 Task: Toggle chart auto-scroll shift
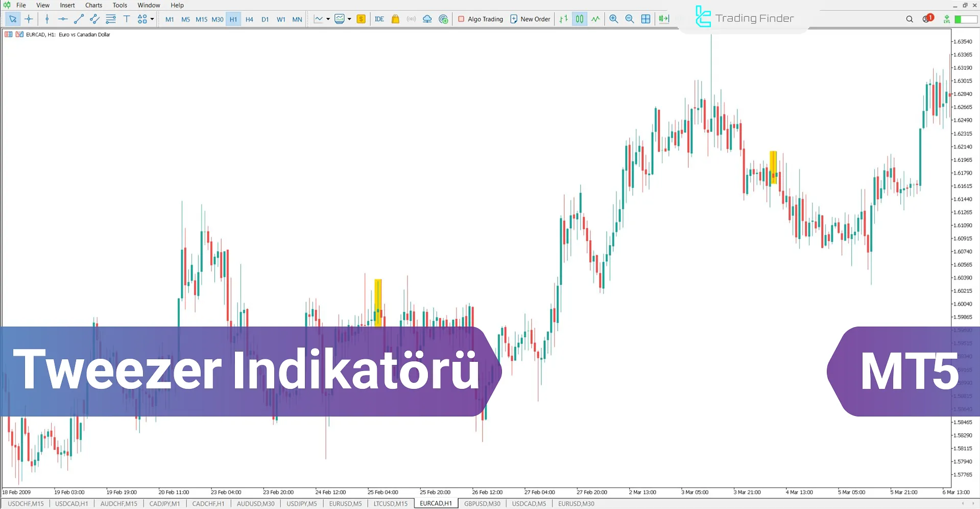663,19
